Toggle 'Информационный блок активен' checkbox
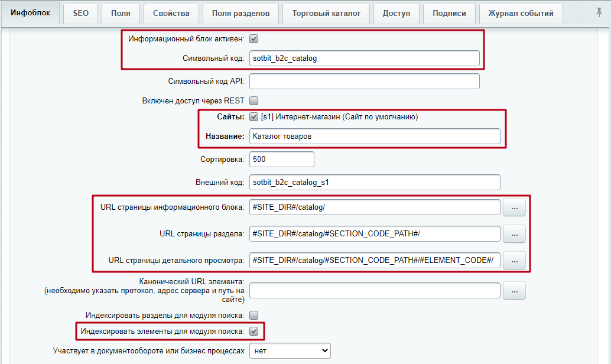The width and height of the screenshot is (611, 364). pos(254,39)
